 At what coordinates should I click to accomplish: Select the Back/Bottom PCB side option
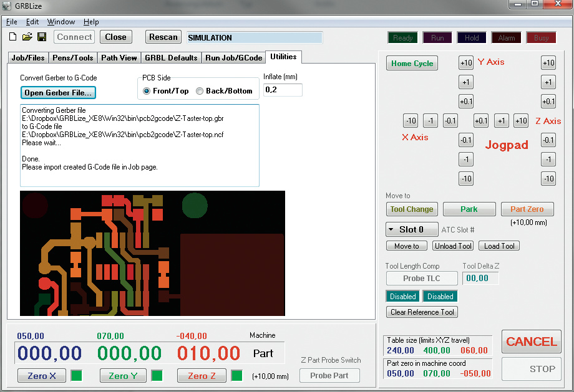click(x=200, y=91)
